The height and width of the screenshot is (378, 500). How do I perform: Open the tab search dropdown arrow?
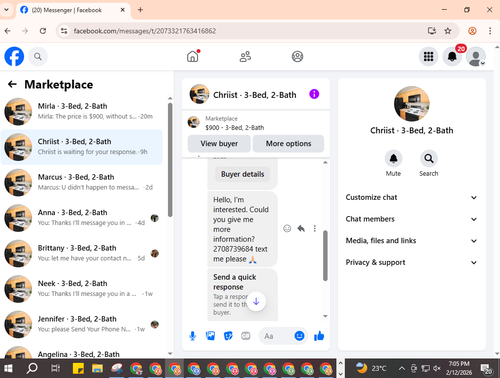tap(6, 10)
